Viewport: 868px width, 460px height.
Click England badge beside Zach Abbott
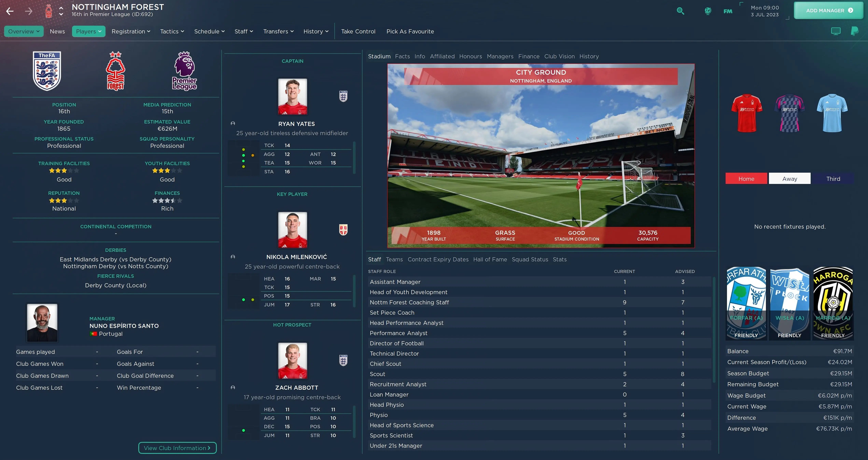pyautogui.click(x=343, y=360)
